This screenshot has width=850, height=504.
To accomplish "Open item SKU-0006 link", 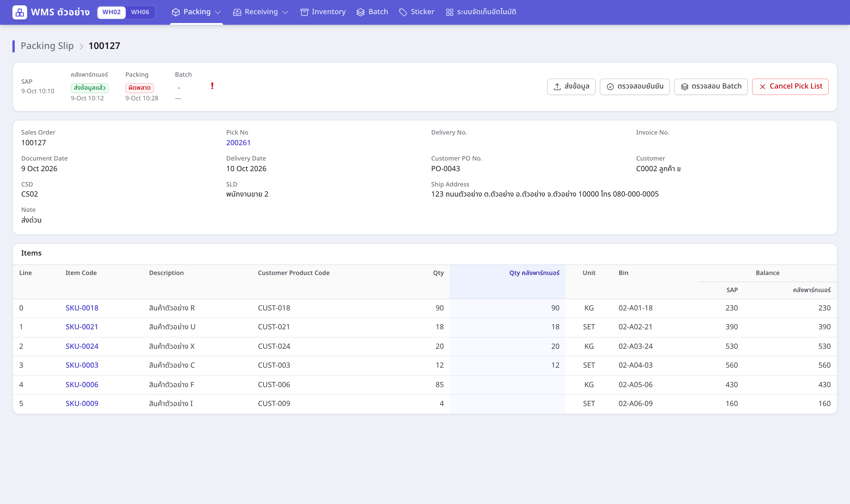I will [82, 384].
